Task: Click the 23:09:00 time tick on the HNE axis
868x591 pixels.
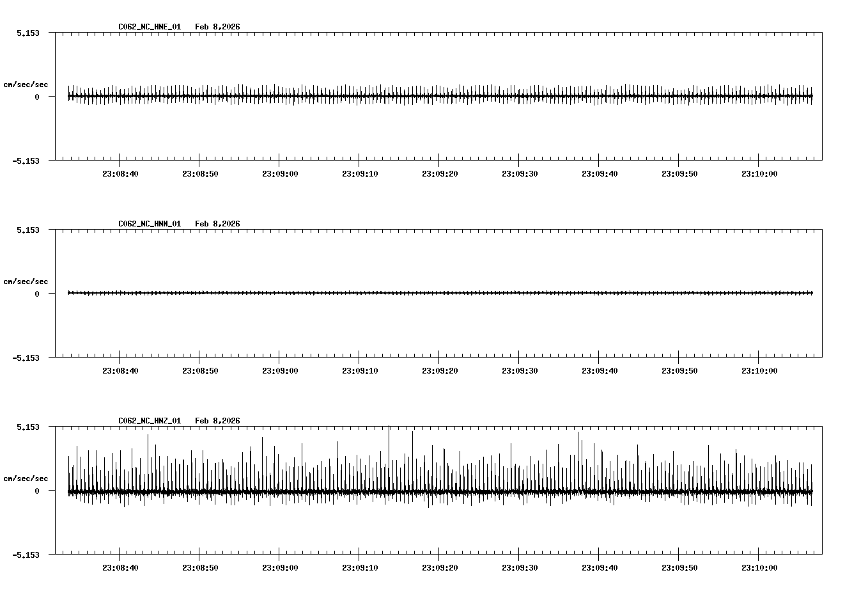Action: click(280, 173)
